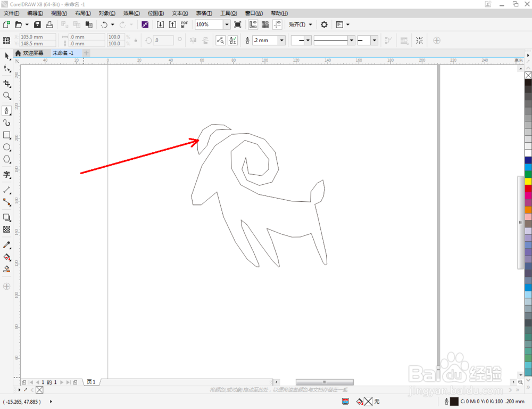
Task: Open the start arrowhead dropdown
Action: [307, 40]
